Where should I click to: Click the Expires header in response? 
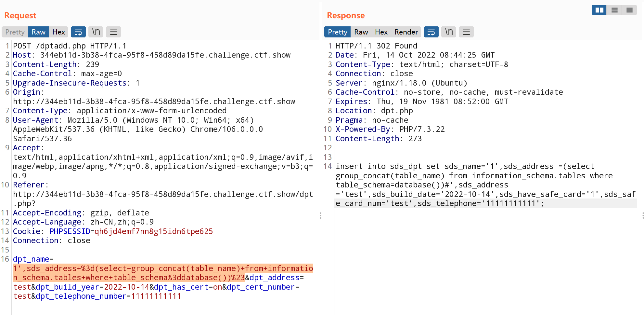(x=422, y=102)
